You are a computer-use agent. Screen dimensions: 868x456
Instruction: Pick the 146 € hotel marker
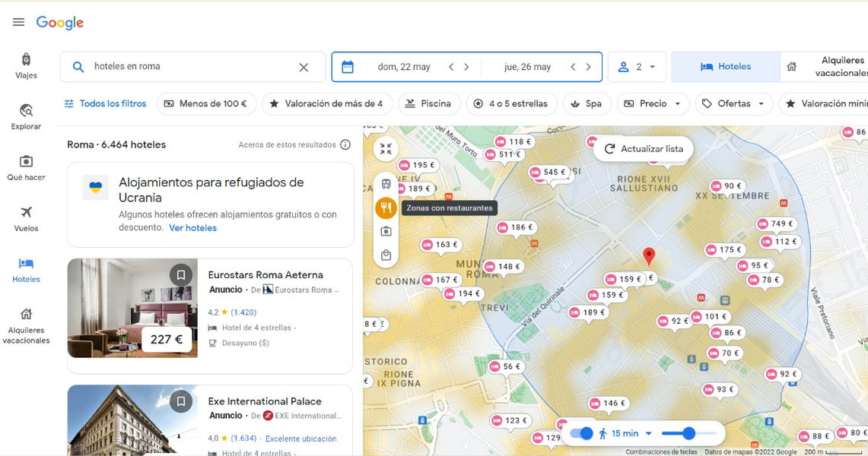point(609,404)
